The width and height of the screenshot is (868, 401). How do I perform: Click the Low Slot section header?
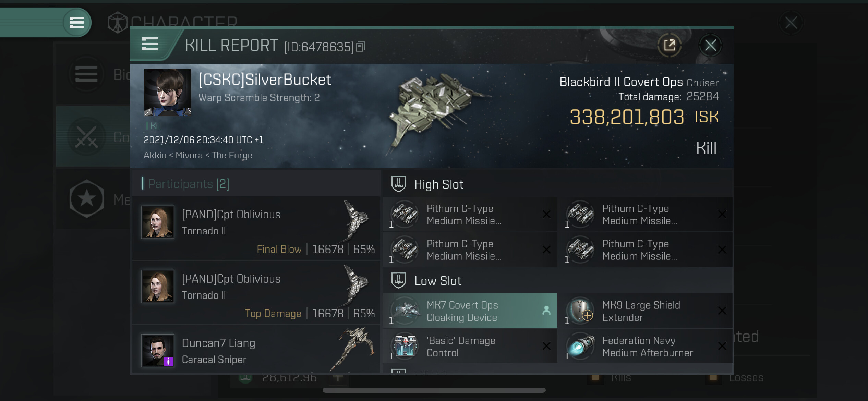[438, 281]
